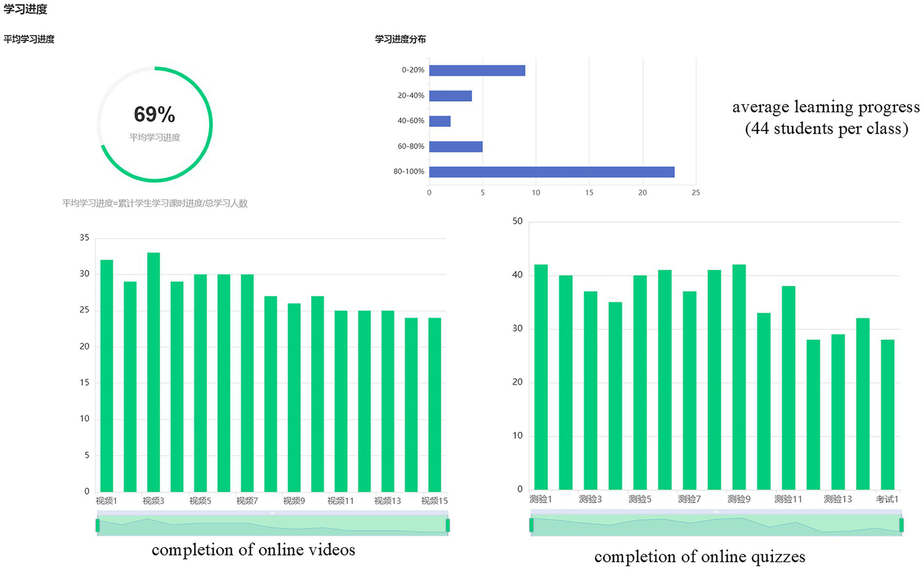
Task: Select the 测验1 quiz completion bar
Action: click(x=541, y=377)
